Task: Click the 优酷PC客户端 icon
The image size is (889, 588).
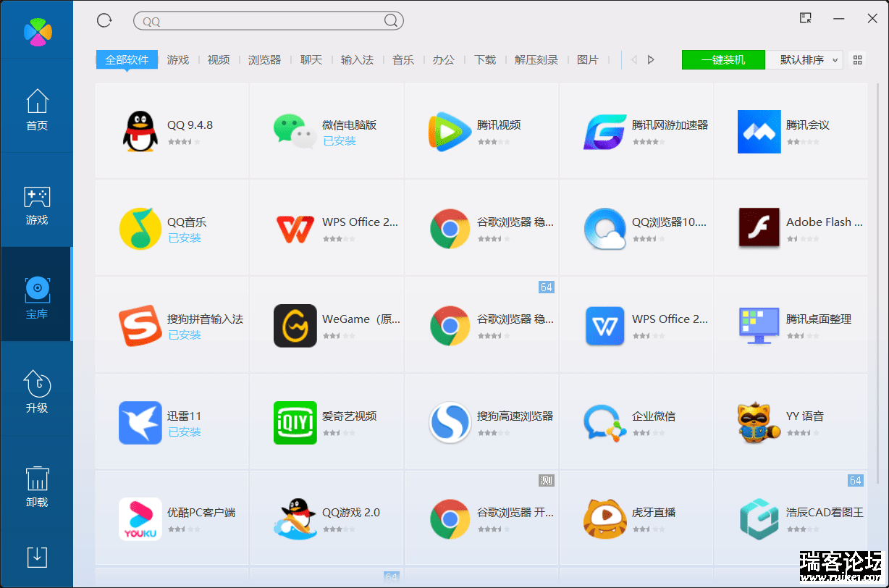Action: click(140, 519)
